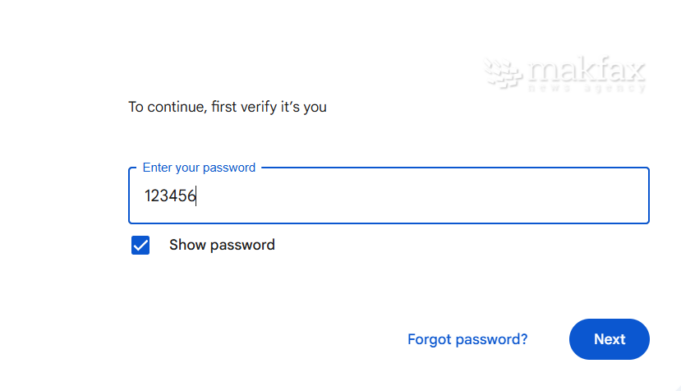Click the To continue, first verify heading
This screenshot has width=681, height=391.
(227, 107)
